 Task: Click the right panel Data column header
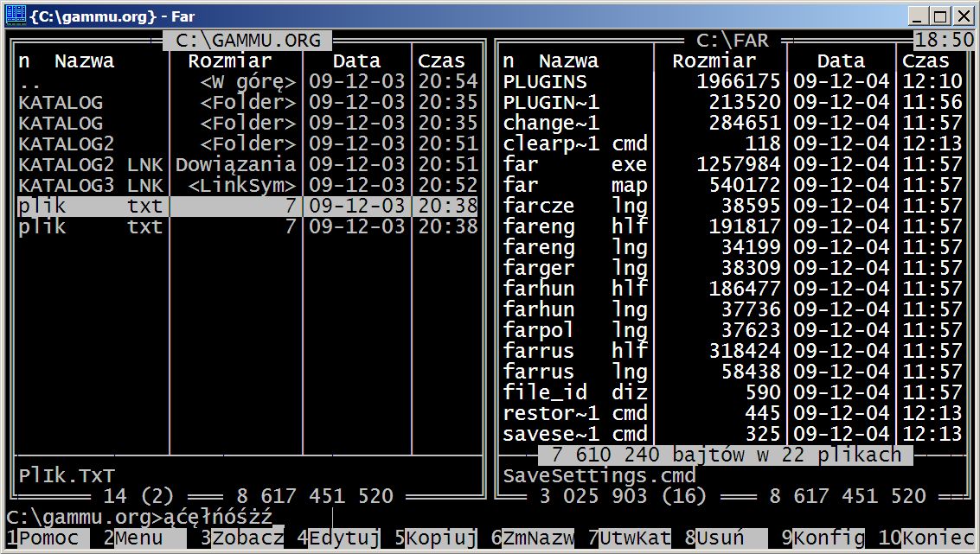point(842,61)
